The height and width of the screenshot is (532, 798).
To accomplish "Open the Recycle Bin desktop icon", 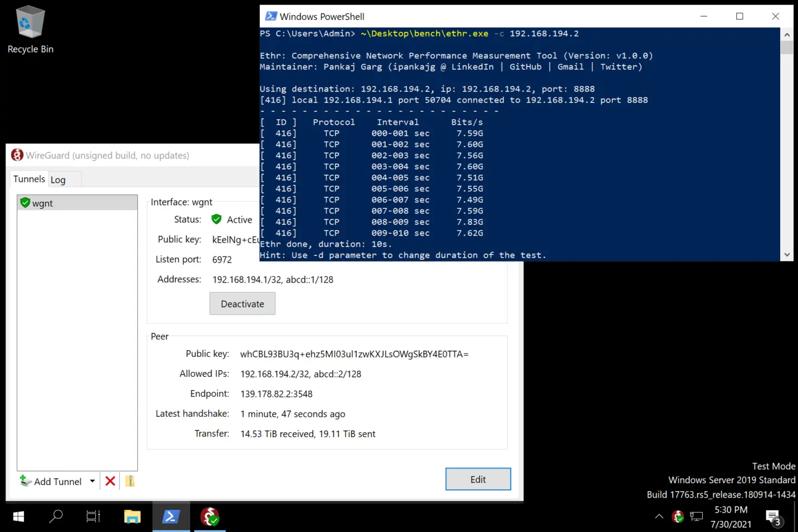I will coord(30,30).
